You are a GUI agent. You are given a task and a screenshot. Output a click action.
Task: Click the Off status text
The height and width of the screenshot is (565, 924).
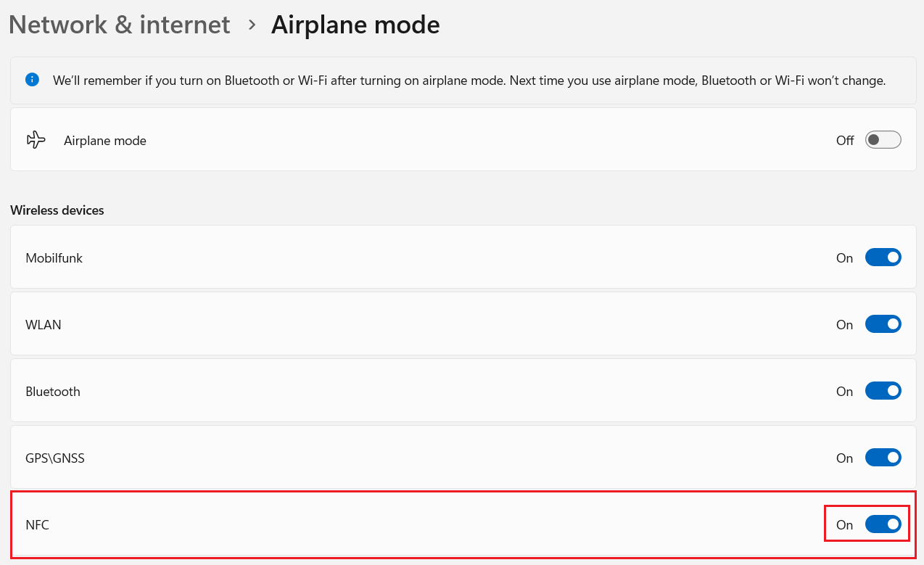[x=845, y=141]
